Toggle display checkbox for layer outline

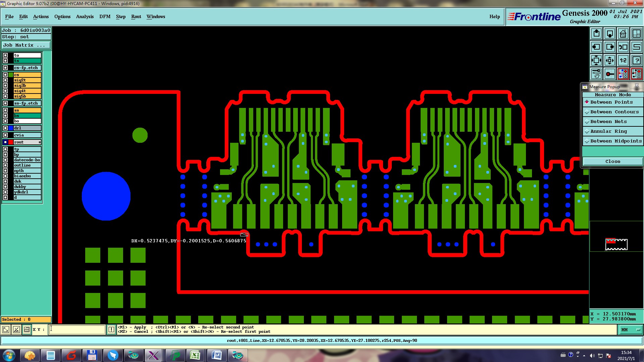coord(5,165)
